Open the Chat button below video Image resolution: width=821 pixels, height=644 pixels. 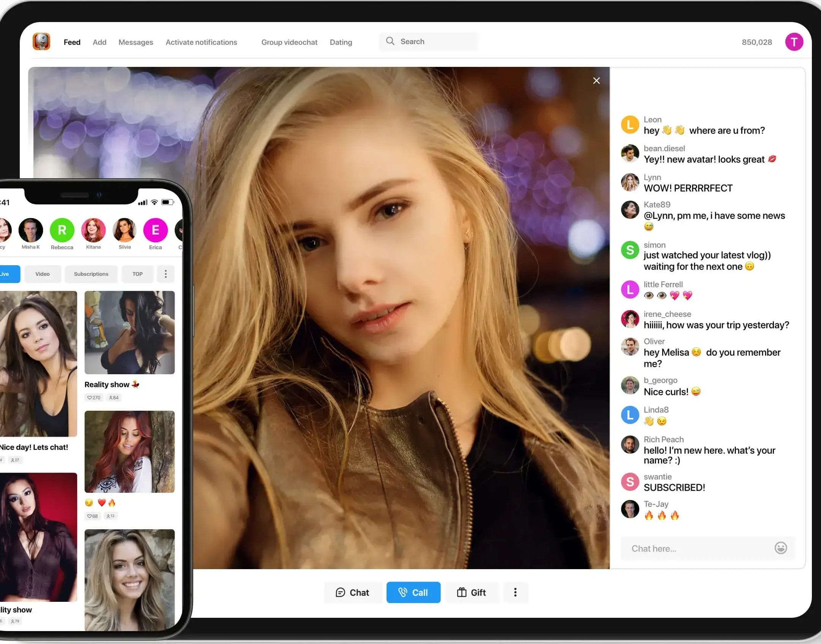(352, 592)
